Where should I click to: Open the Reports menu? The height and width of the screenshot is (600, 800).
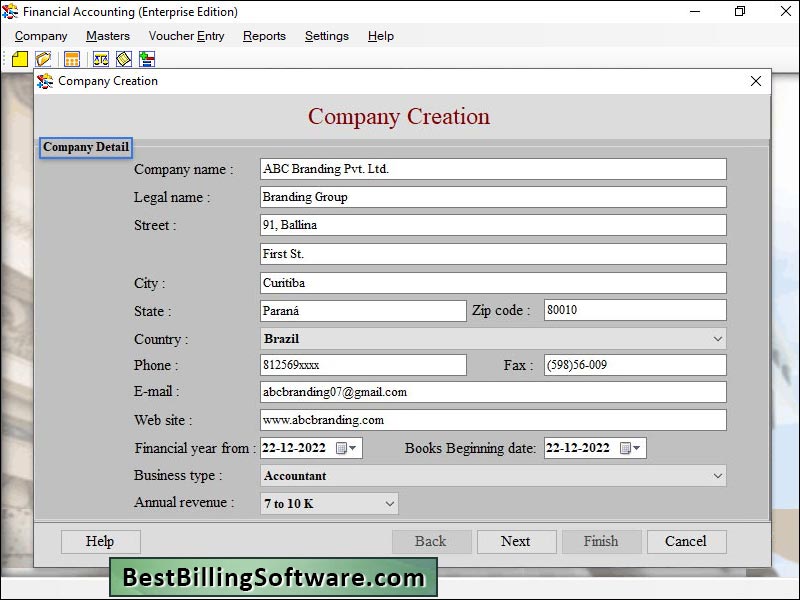(x=264, y=36)
